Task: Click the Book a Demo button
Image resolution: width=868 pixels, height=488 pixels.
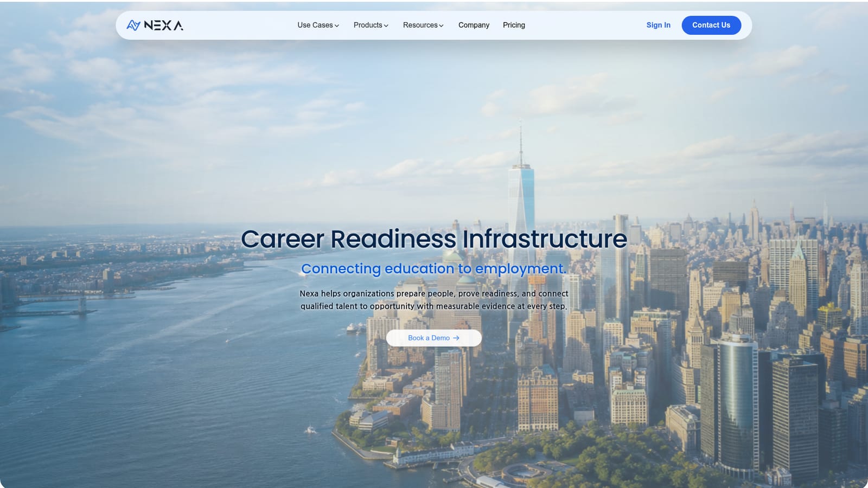Action: tap(434, 338)
